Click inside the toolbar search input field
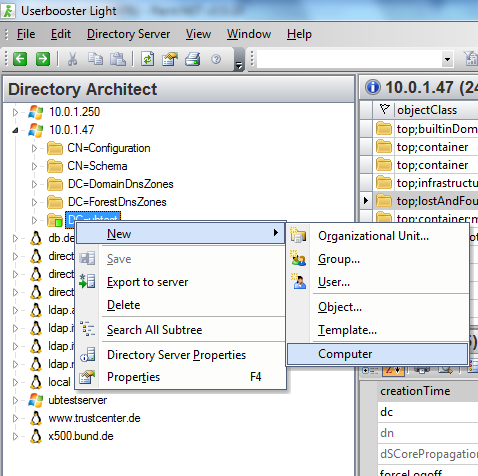 (350, 60)
